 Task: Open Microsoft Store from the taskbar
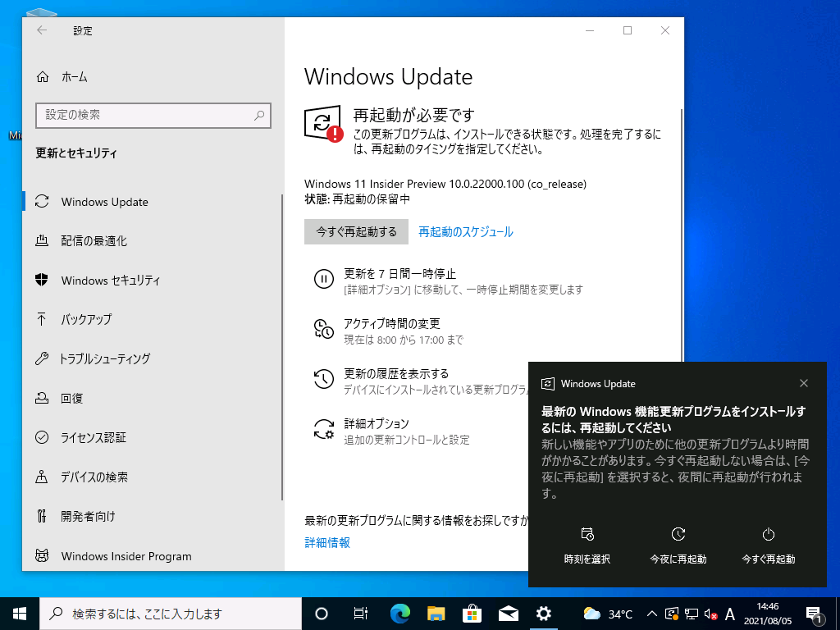point(472,614)
